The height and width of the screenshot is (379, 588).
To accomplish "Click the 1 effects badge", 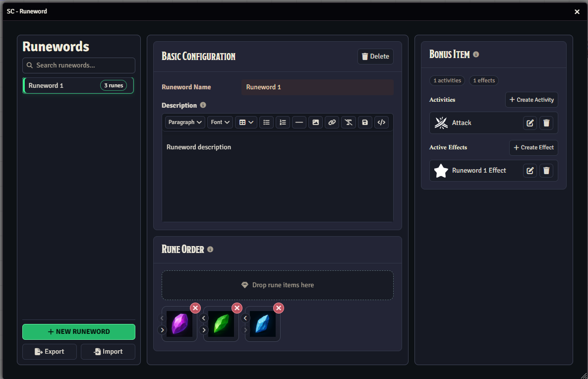I will click(484, 80).
